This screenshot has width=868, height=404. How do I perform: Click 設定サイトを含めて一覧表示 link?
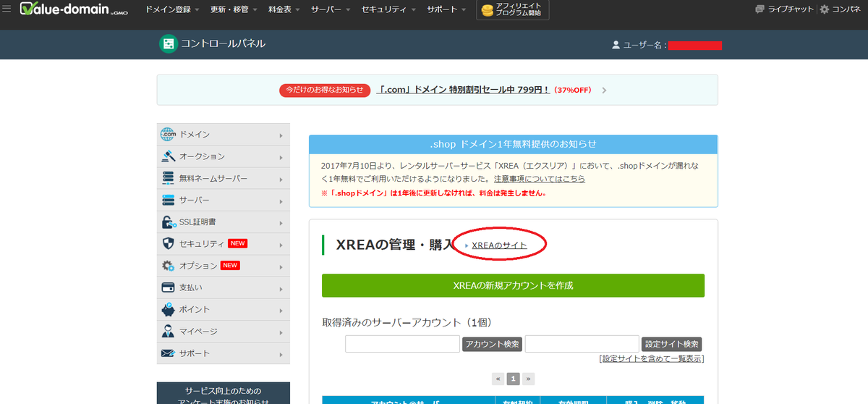click(x=652, y=358)
